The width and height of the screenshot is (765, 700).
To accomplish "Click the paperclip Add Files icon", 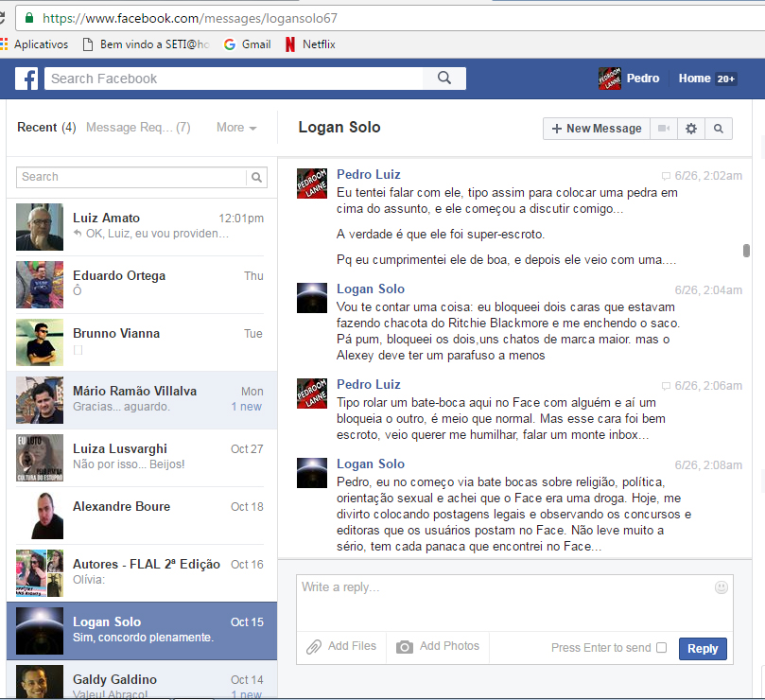I will tap(314, 647).
